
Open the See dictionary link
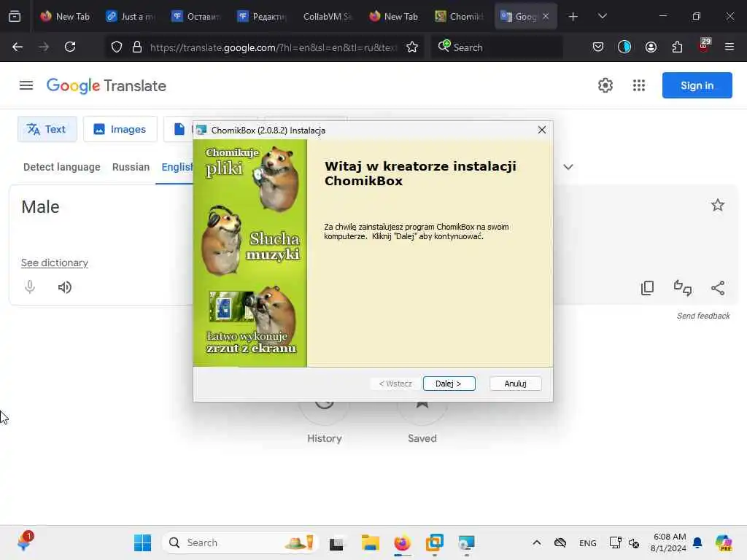pos(54,262)
